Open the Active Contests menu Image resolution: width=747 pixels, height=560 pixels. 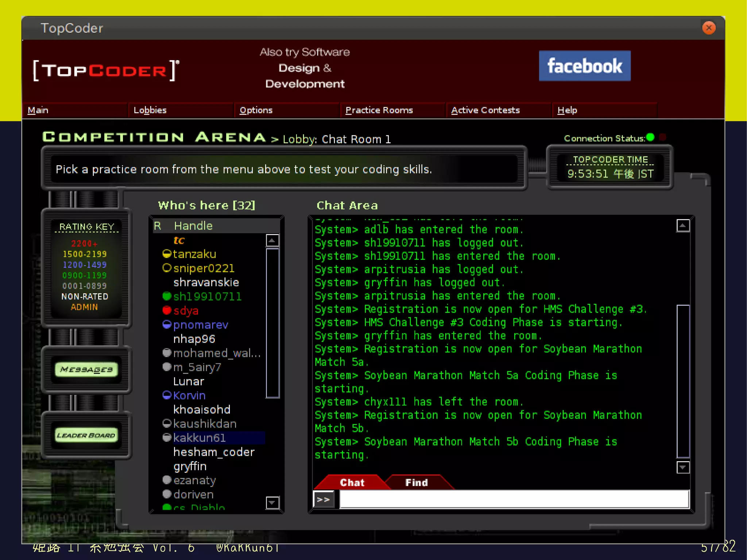pyautogui.click(x=485, y=110)
